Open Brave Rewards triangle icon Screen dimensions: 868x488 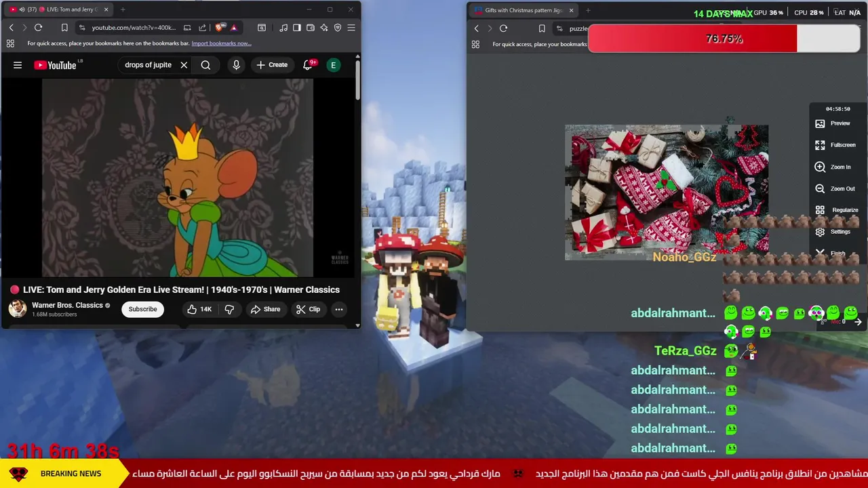(x=233, y=28)
